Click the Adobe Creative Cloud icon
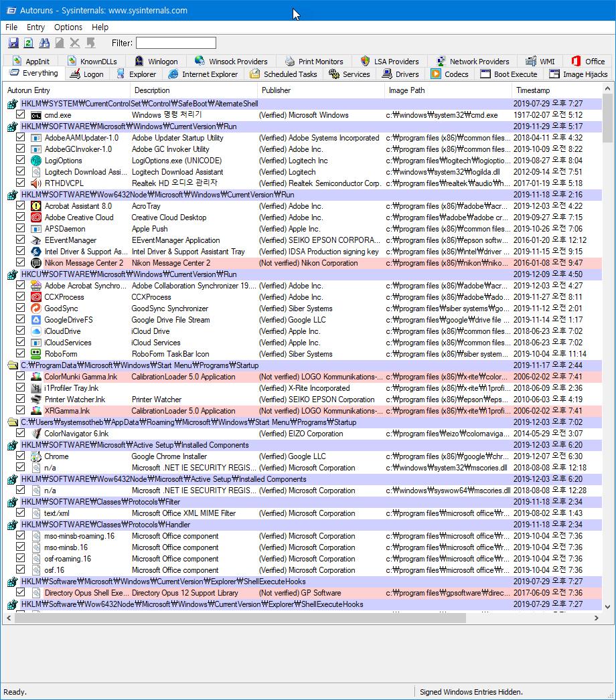 click(x=36, y=217)
